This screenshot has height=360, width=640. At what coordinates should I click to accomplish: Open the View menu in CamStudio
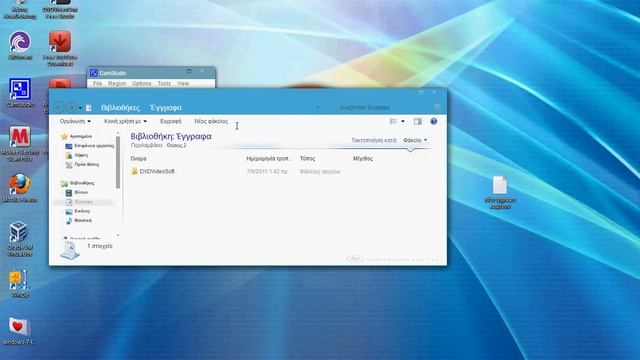click(x=182, y=83)
